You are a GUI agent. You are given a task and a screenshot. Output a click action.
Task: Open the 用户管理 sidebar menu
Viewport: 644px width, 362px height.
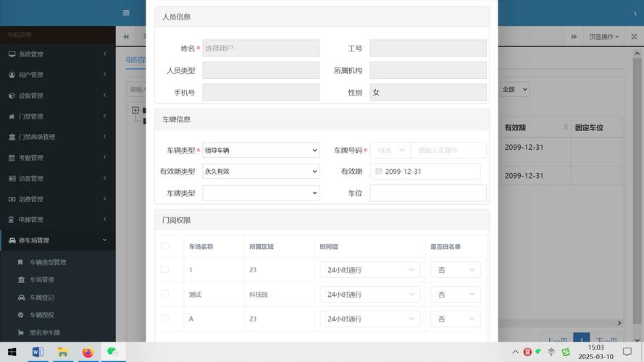point(57,75)
